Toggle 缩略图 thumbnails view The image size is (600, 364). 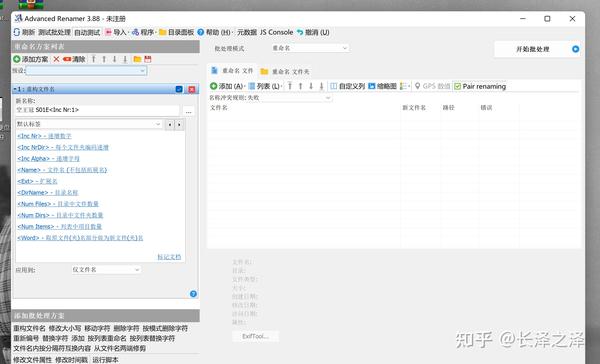382,86
